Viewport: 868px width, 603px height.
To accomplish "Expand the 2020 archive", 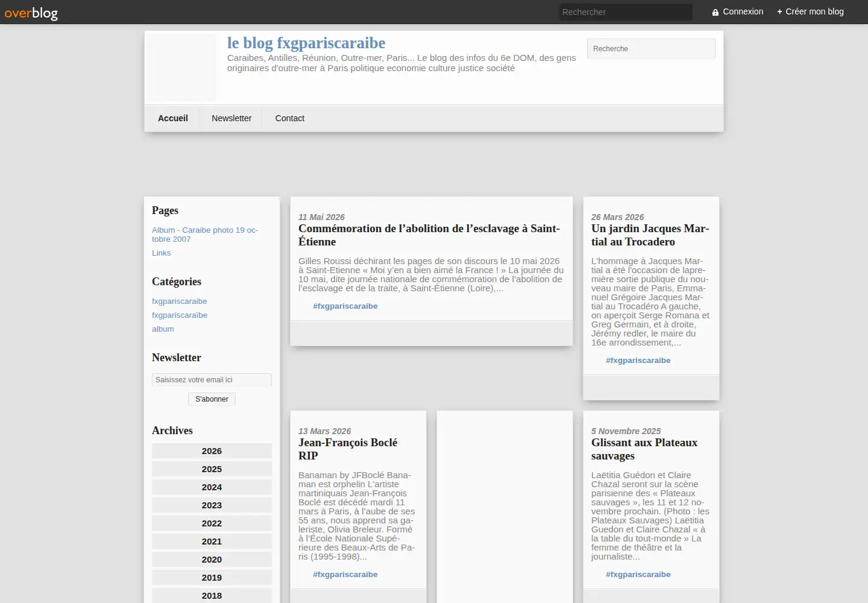I will click(212, 560).
